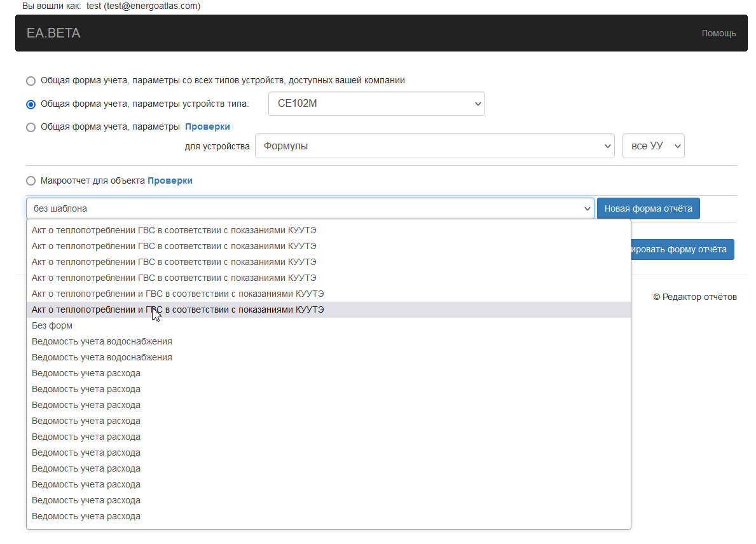This screenshot has height=544, width=756.
Task: Open the CE102M device type dropdown
Action: [x=376, y=104]
